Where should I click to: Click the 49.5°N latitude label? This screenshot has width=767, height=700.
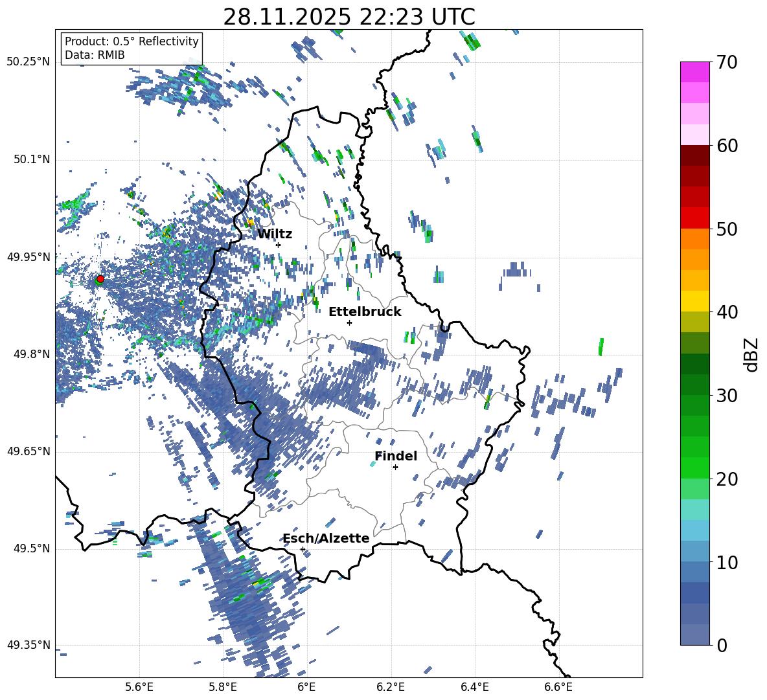[x=31, y=548]
